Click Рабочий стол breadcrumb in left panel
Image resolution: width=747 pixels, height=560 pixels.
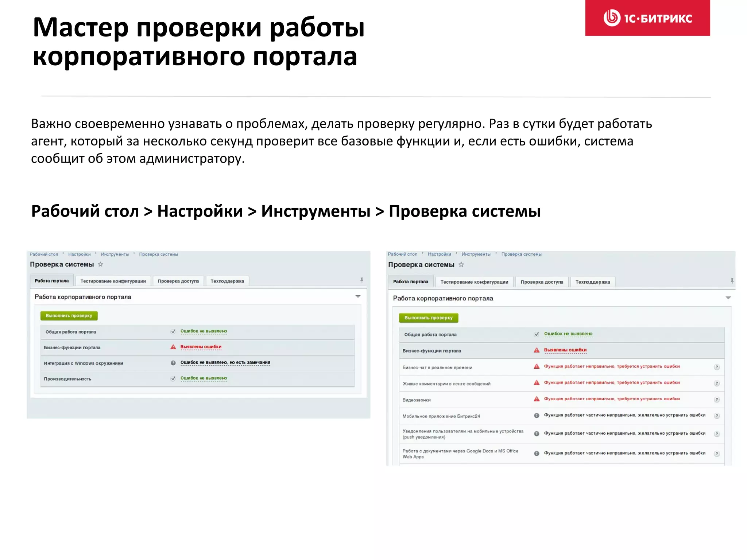coord(44,254)
